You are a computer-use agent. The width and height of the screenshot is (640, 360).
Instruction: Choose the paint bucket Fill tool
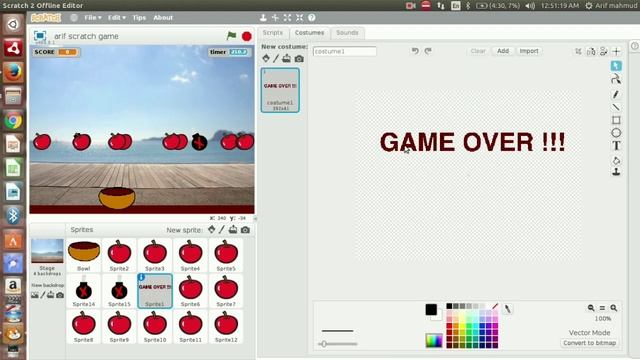point(616,160)
